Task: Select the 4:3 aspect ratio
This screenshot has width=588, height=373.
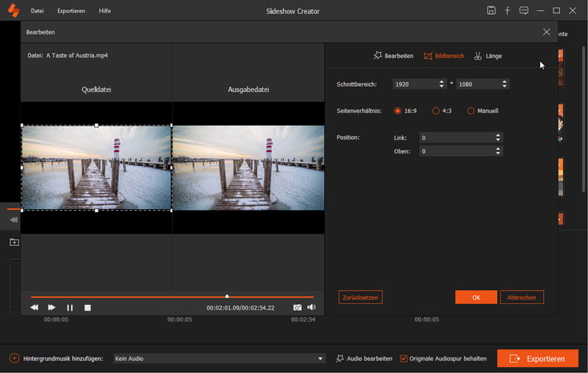Action: 436,111
